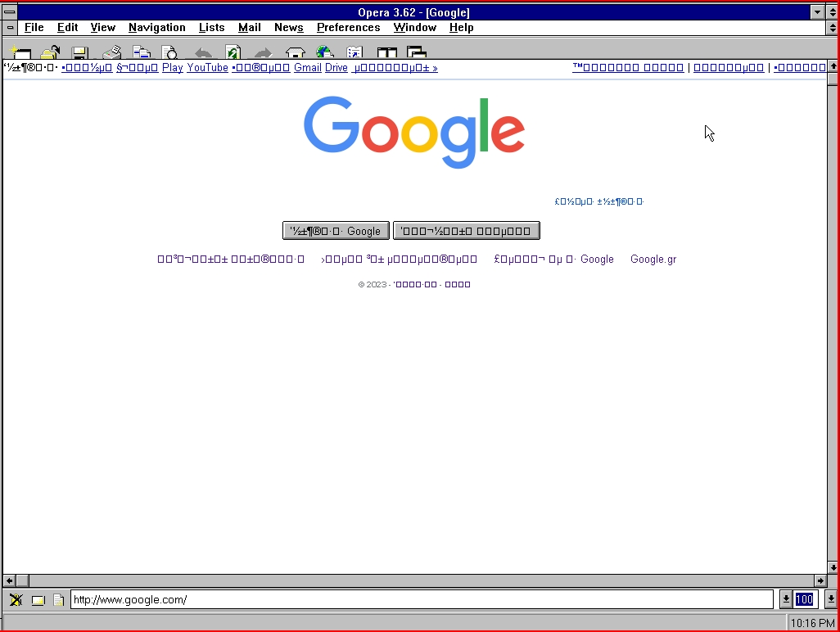Click the Open file folder icon

coord(51,52)
